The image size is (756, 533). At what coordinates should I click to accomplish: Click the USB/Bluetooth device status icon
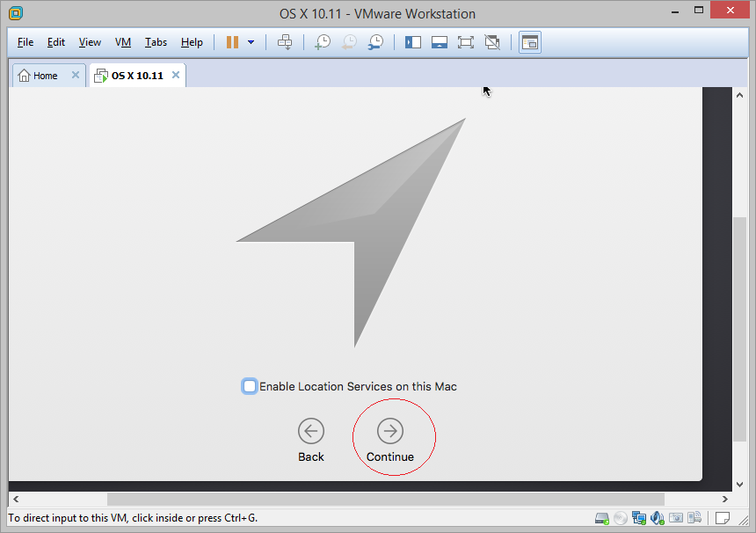[x=694, y=518]
